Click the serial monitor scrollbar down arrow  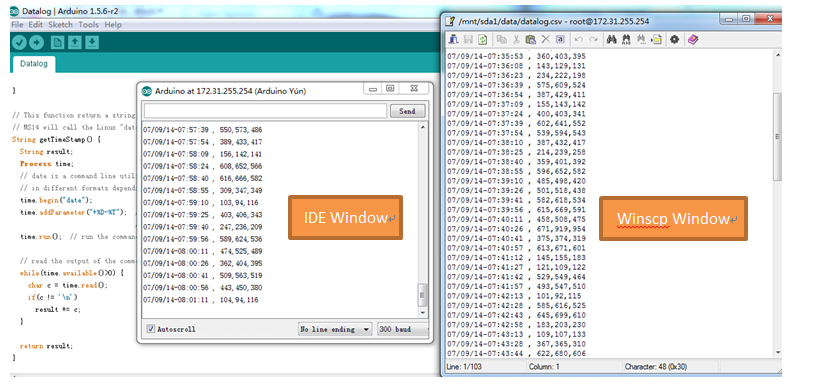(423, 313)
